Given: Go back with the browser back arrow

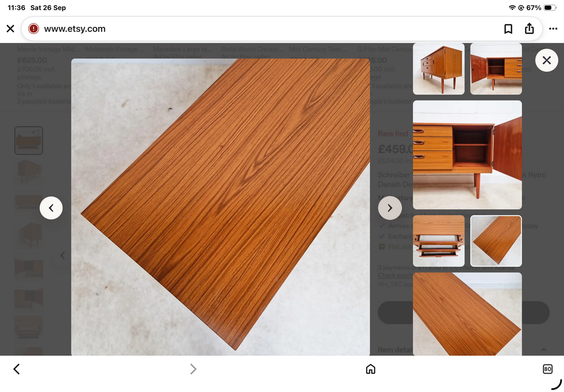Looking at the screenshot, I should 16,369.
